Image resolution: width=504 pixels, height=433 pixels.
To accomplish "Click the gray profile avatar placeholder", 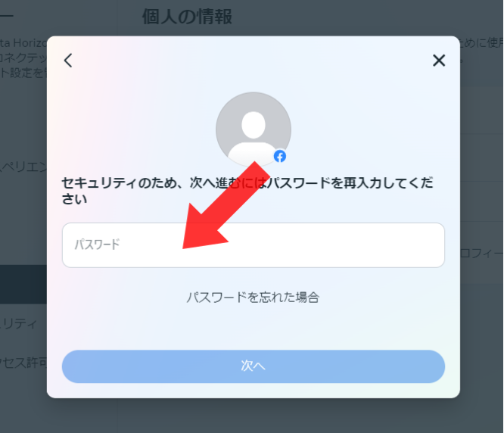I will tap(254, 129).
